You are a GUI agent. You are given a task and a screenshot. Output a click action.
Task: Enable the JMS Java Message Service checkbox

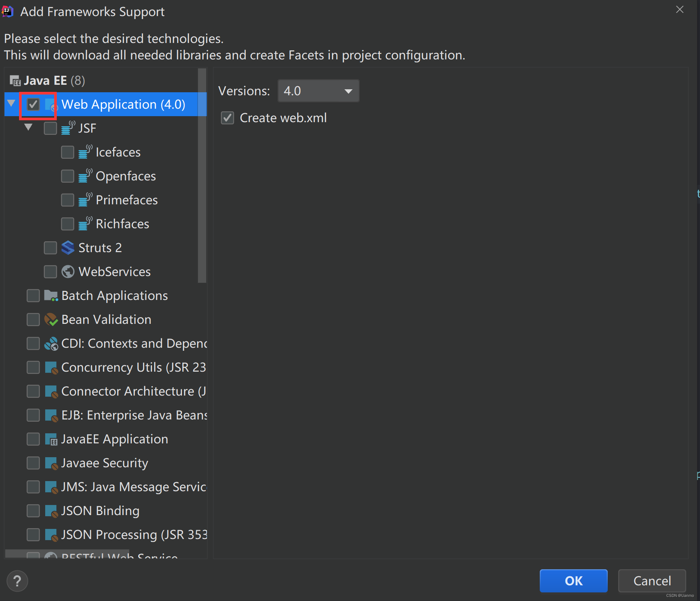(33, 487)
